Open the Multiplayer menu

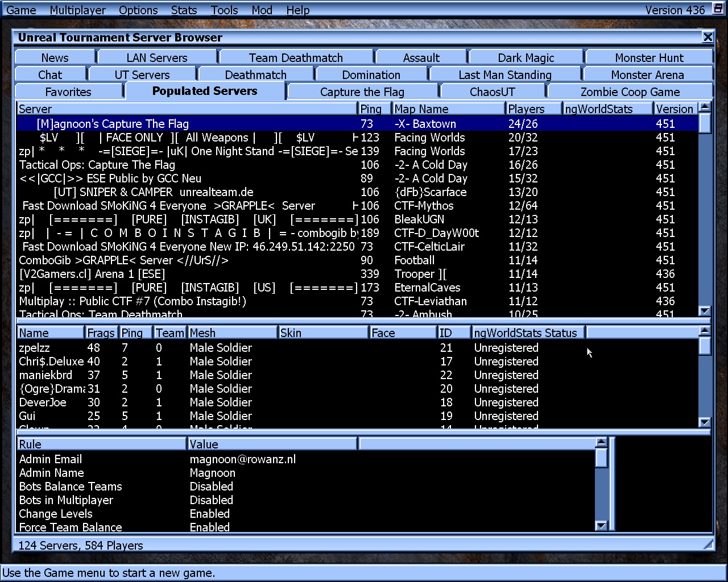pos(77,10)
